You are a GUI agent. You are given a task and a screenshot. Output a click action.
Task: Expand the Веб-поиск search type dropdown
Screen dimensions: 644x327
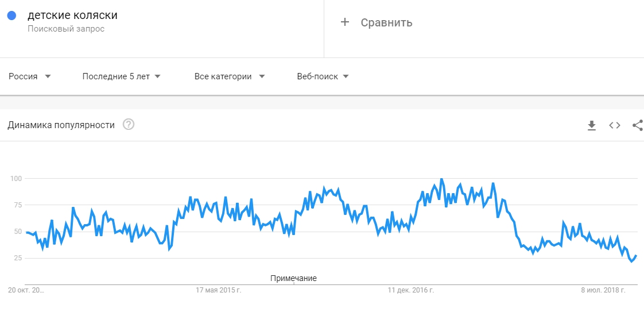[323, 76]
